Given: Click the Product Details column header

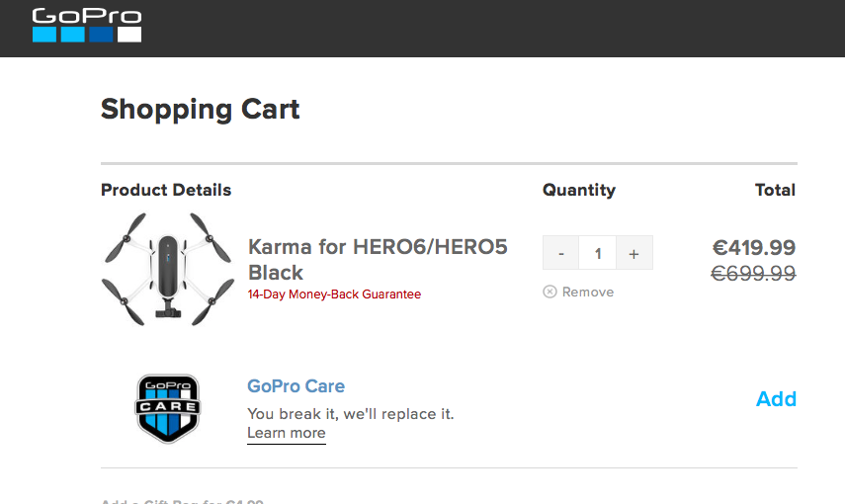Looking at the screenshot, I should (x=166, y=190).
